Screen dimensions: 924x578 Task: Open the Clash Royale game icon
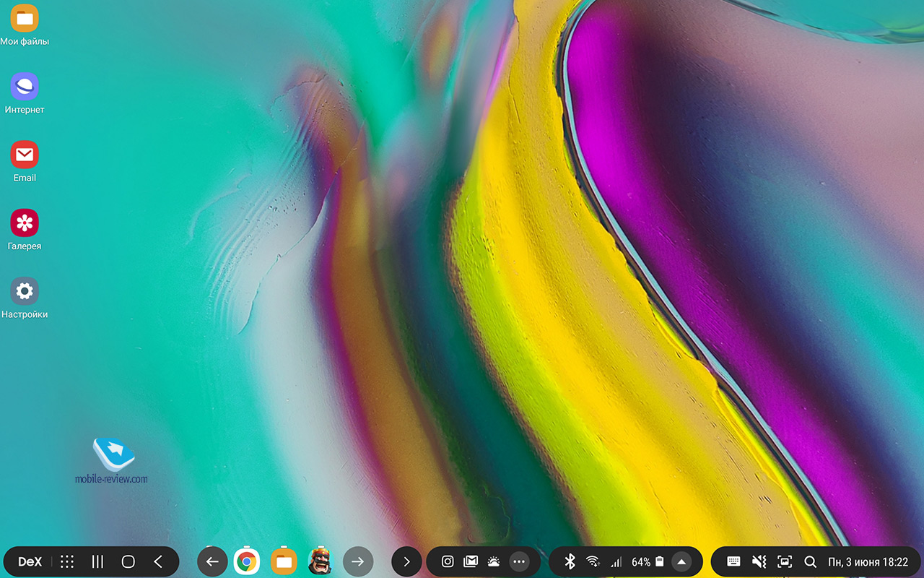[x=321, y=561]
